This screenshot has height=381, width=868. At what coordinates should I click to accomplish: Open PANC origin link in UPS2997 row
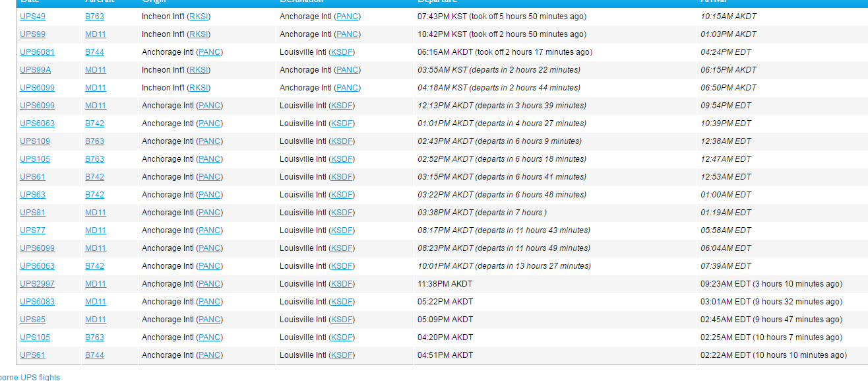(210, 284)
